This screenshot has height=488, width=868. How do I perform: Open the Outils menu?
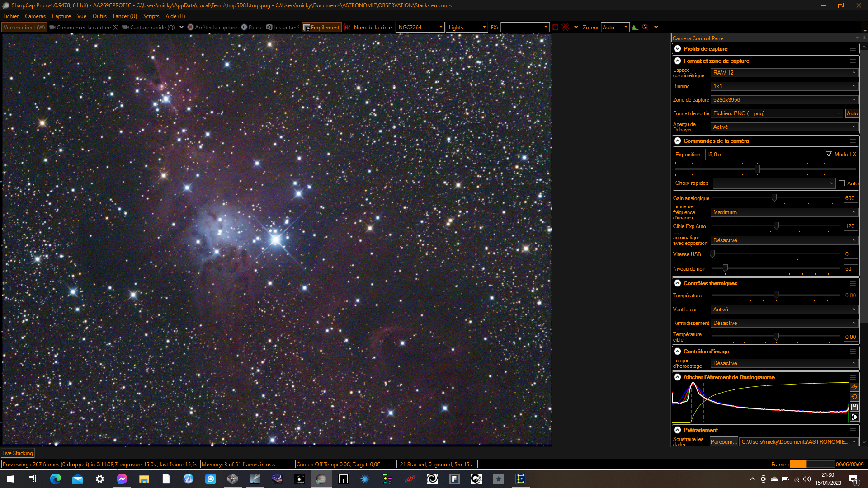click(99, 16)
